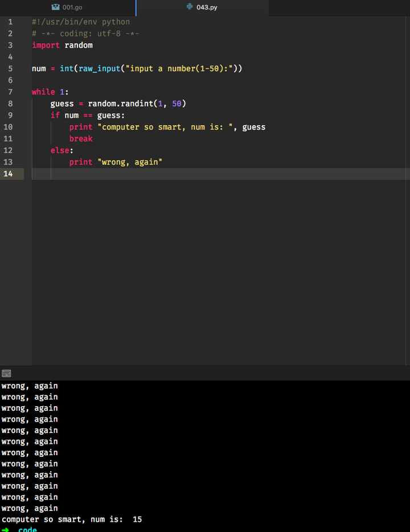Click the number 50 in randint
This screenshot has width=410, height=532.
point(177,104)
